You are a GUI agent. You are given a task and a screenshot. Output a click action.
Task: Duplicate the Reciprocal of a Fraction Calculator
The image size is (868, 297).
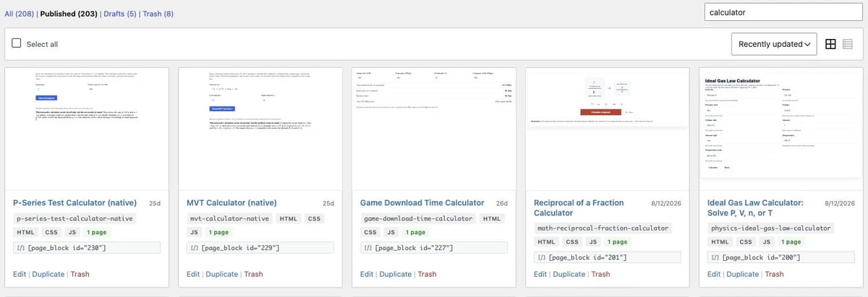click(x=569, y=275)
